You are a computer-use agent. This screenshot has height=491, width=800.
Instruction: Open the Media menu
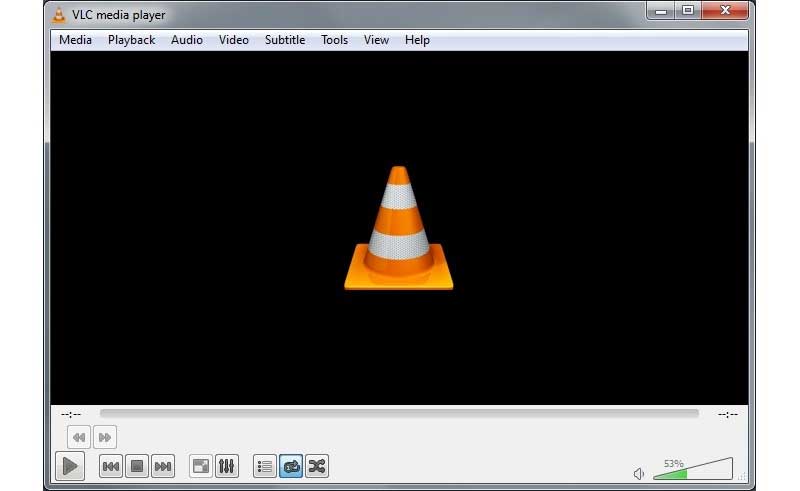[75, 40]
